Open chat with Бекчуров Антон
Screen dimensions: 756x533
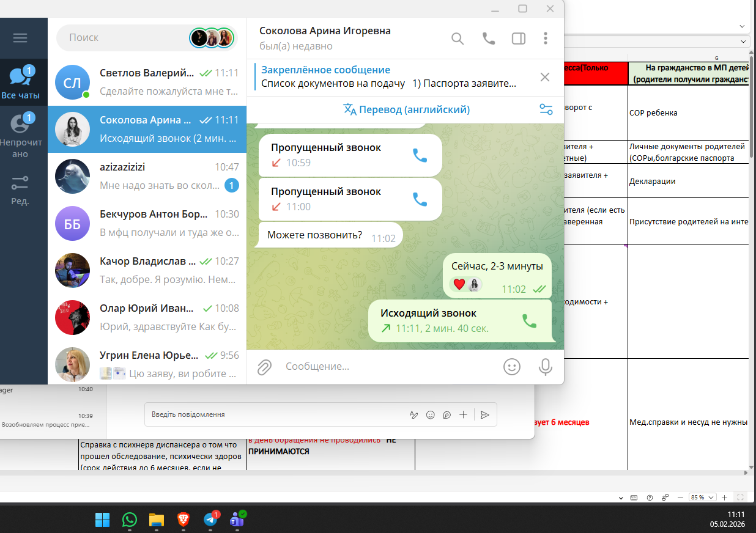[x=147, y=223]
